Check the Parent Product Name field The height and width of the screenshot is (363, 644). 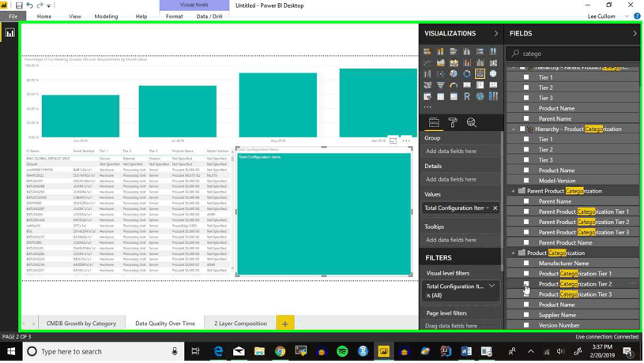tap(526, 242)
